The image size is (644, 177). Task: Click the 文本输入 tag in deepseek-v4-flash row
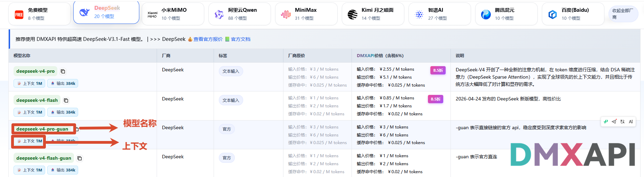point(231,100)
